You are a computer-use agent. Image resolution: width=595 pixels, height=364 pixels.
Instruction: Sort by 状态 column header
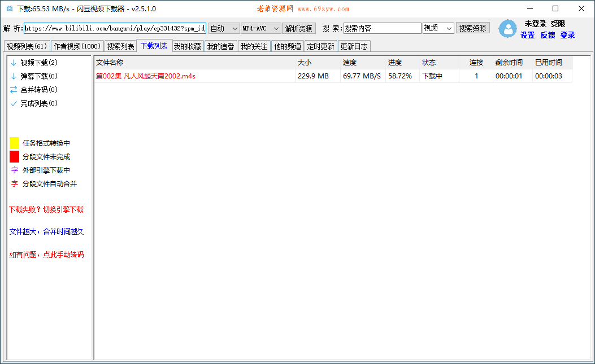tap(440, 63)
